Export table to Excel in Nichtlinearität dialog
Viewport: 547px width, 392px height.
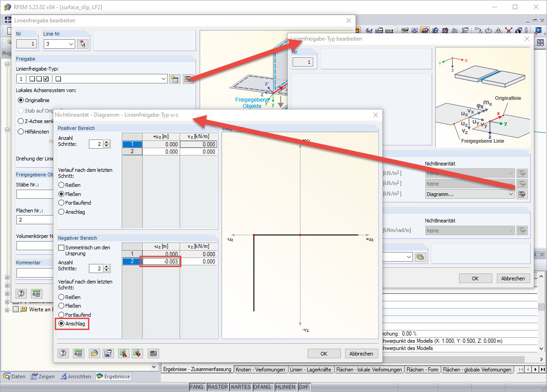(x=123, y=353)
